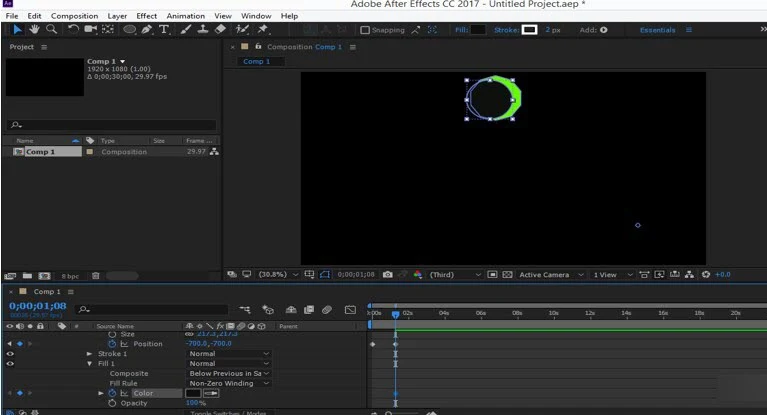This screenshot has width=767, height=415.
Task: Open the Fill Rule Non-Zero Winding dropdown
Action: tap(229, 383)
